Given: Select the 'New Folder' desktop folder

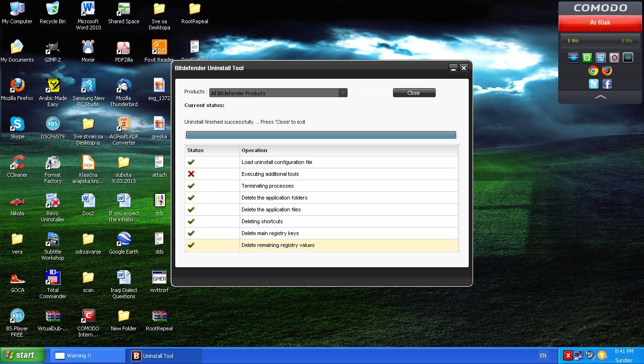Looking at the screenshot, I should 124,320.
